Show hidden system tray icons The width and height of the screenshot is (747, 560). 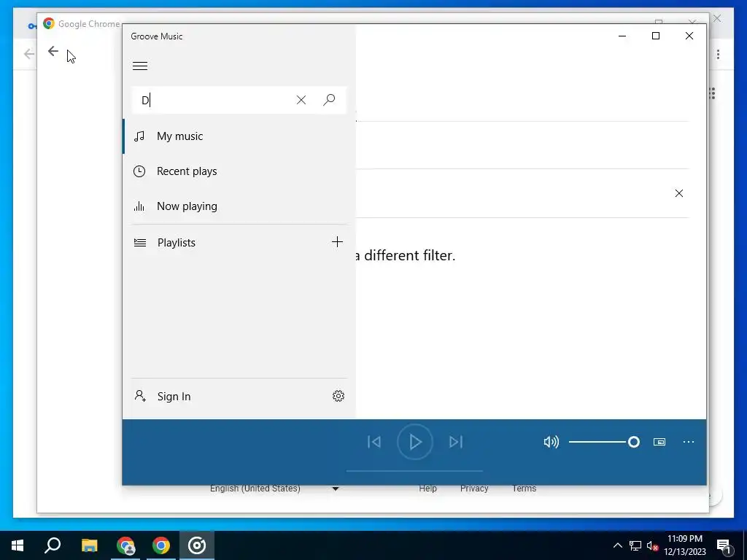coord(617,545)
